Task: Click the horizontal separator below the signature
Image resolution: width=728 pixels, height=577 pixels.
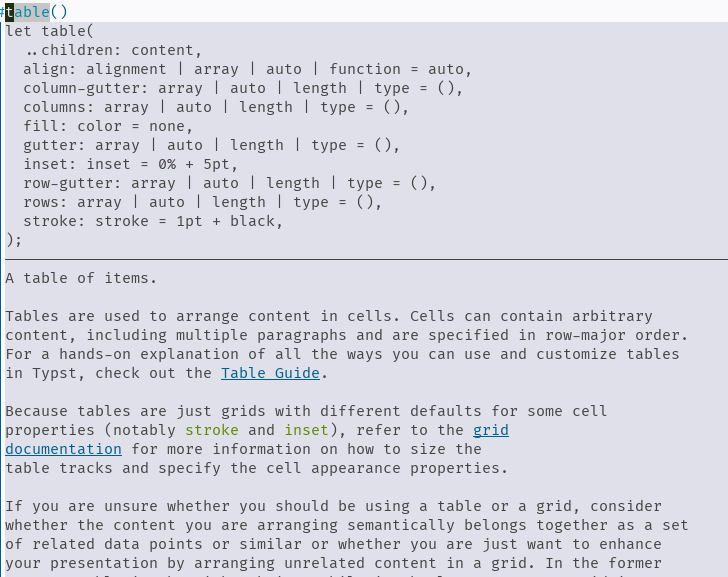Action: click(x=364, y=259)
